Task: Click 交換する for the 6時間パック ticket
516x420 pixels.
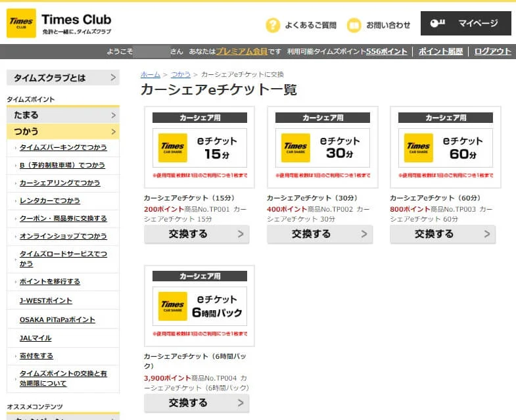Action: point(197,403)
